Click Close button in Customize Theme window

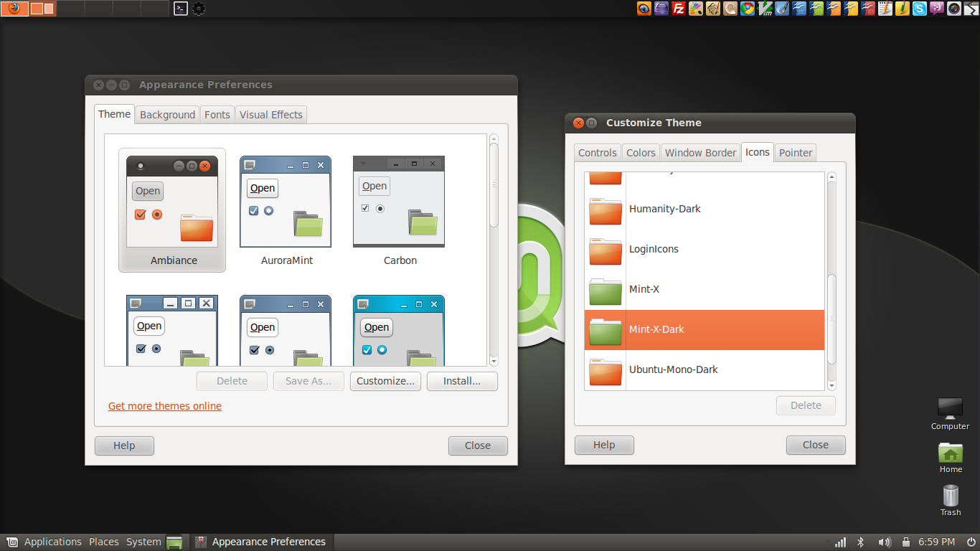tap(816, 445)
